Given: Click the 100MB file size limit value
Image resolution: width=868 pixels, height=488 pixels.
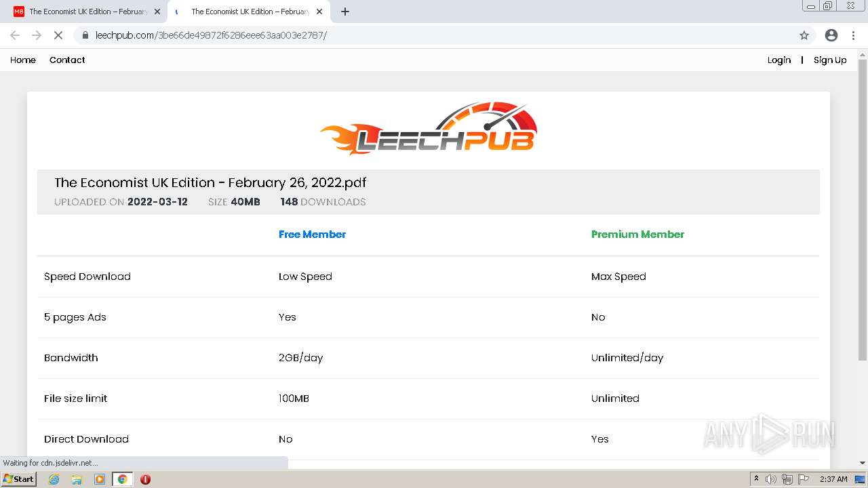Looking at the screenshot, I should (294, 398).
